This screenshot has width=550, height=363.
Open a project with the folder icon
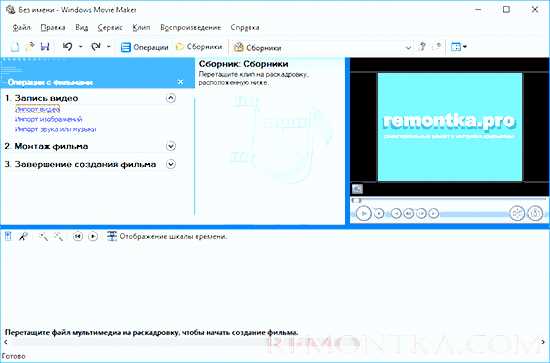coord(30,47)
